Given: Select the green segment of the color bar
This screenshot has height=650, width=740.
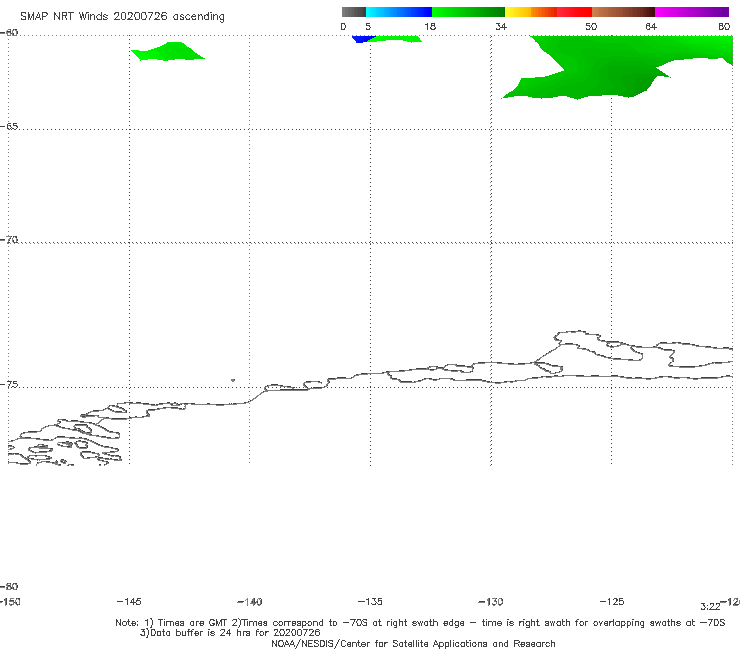Looking at the screenshot, I should [468, 12].
